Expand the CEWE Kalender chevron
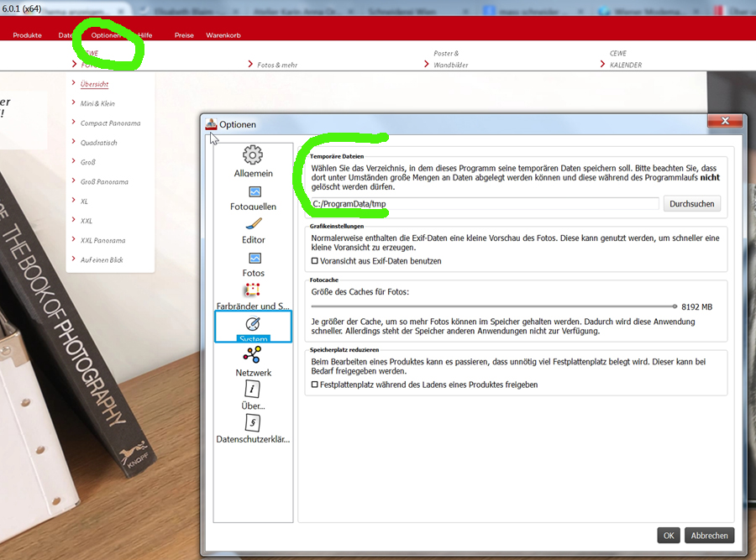Viewport: 756px width, 560px height. 602,64
